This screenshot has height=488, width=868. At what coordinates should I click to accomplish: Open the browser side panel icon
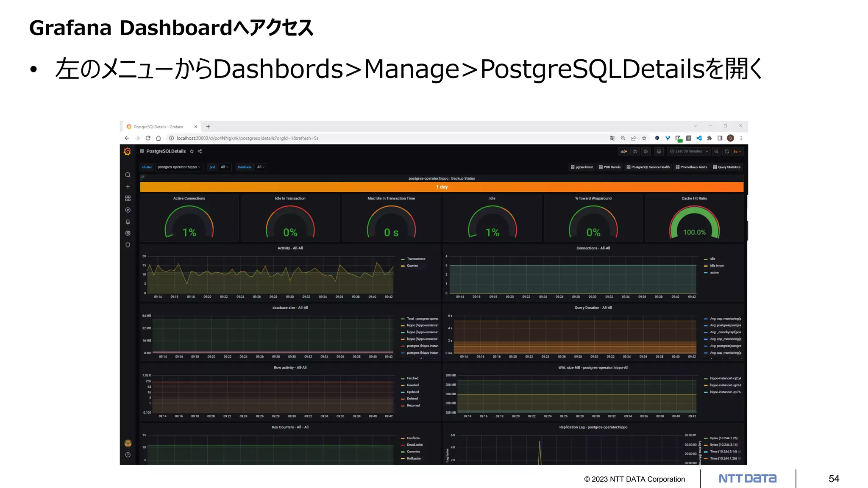coord(720,138)
